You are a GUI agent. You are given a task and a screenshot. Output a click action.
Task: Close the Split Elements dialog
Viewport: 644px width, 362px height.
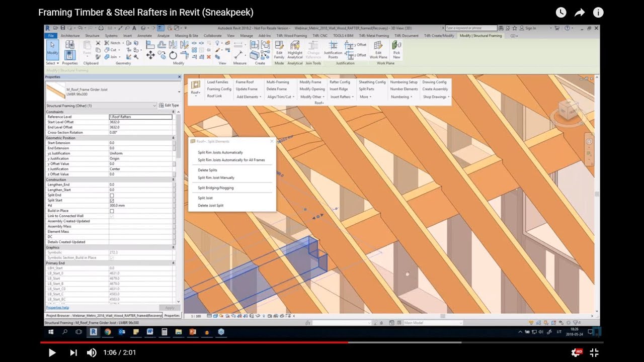coord(272,141)
